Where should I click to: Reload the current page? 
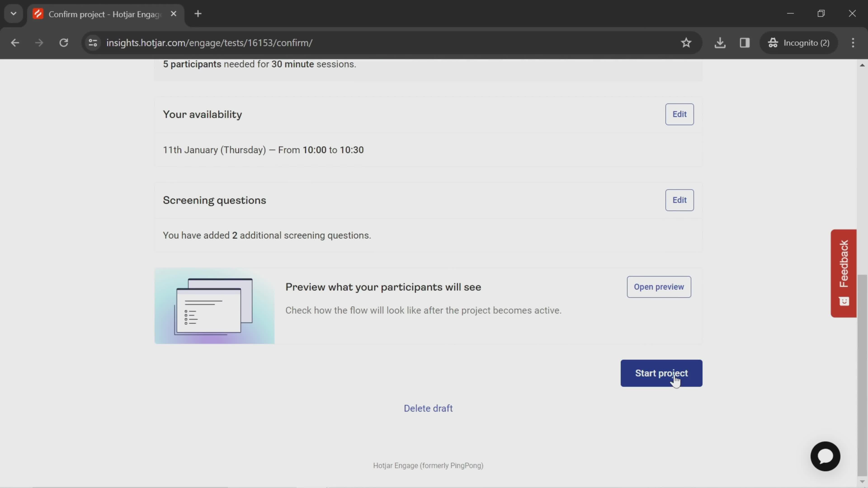[64, 43]
